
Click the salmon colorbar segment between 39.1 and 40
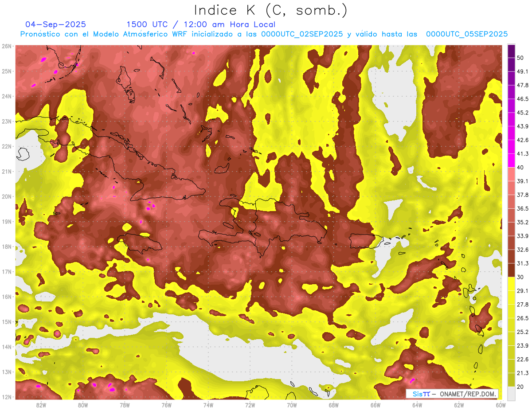[511, 174]
